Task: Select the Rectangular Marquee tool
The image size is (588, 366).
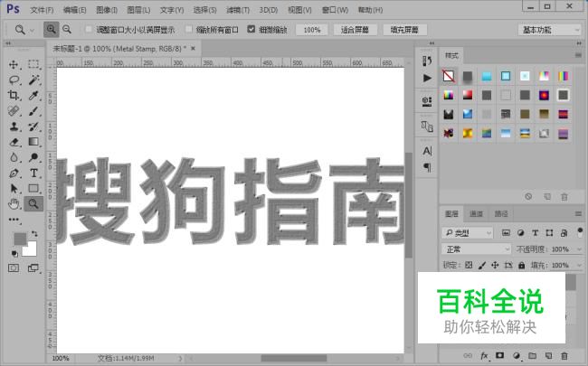Action: pyautogui.click(x=33, y=64)
